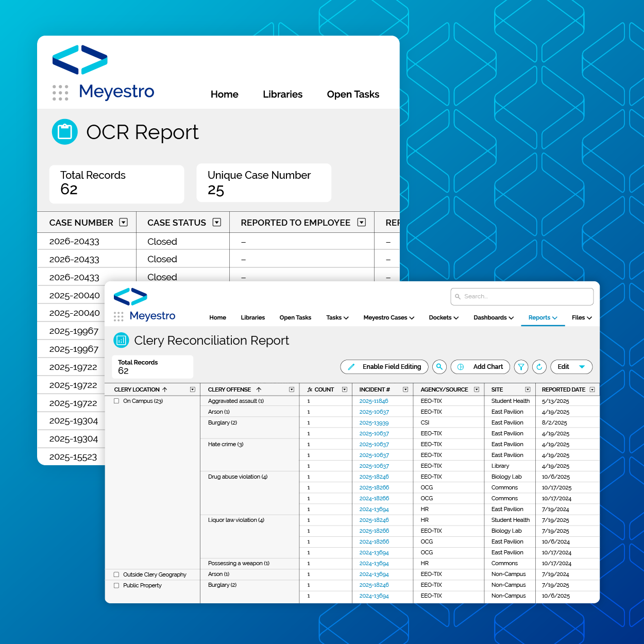
Task: Click the fx function icon in COUNT header
Action: (x=310, y=389)
